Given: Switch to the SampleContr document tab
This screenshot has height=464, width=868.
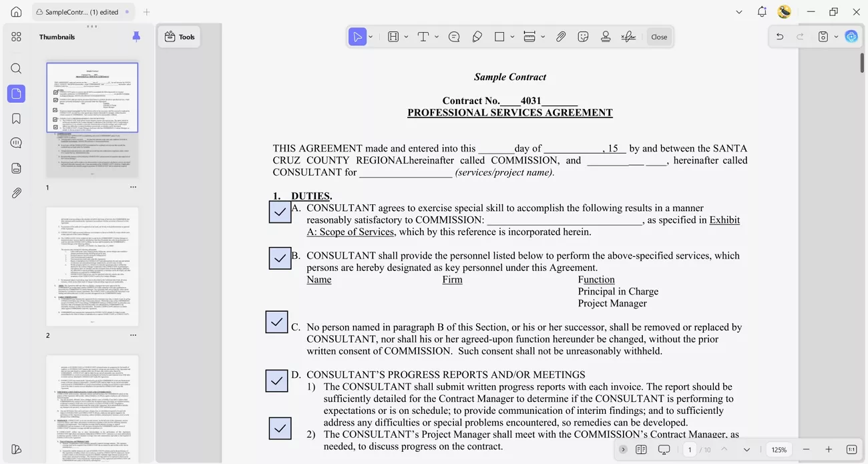Looking at the screenshot, I should tap(80, 11).
